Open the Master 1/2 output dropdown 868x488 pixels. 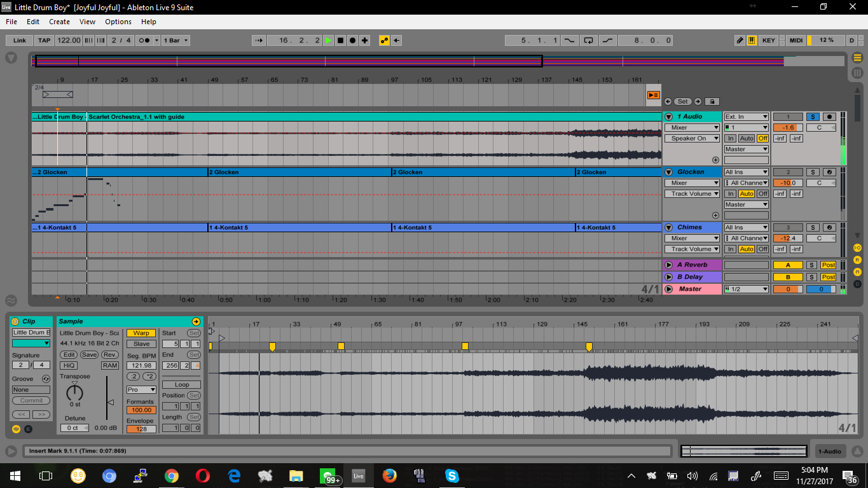click(747, 289)
